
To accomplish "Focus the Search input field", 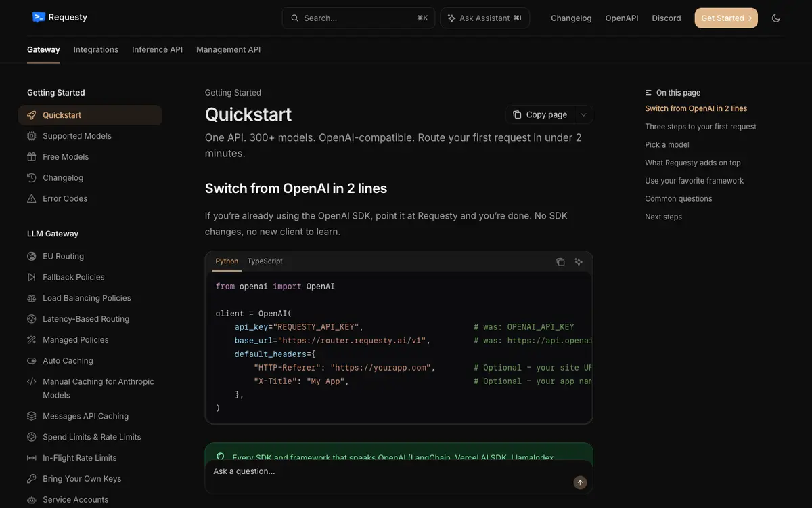I will [x=359, y=18].
